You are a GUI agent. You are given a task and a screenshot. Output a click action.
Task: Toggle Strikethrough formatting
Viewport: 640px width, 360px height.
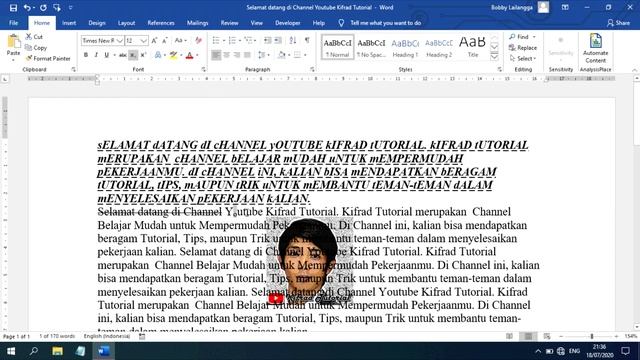122,55
